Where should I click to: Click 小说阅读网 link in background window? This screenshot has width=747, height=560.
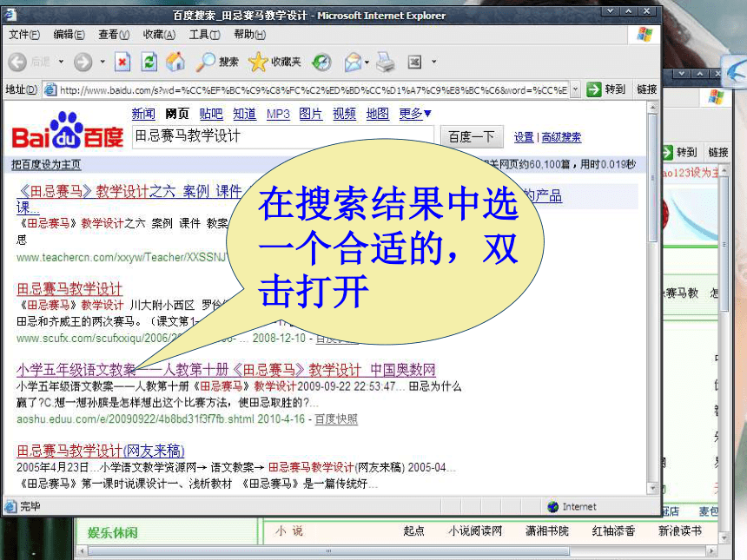click(x=475, y=530)
